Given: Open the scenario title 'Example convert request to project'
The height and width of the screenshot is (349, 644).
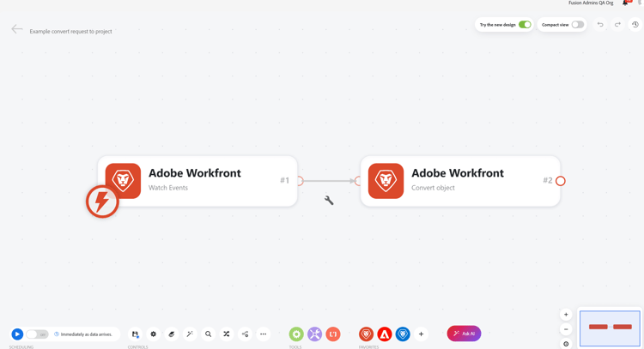Looking at the screenshot, I should click(70, 31).
